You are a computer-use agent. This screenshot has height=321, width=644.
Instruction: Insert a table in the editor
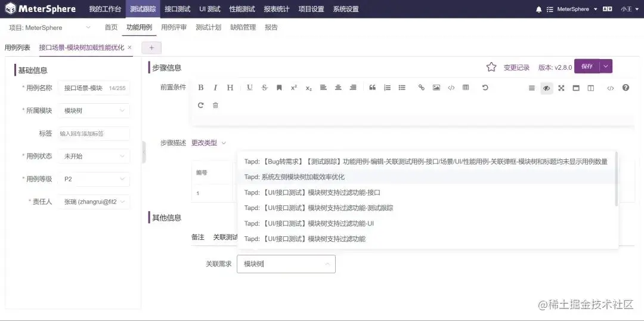pos(466,88)
